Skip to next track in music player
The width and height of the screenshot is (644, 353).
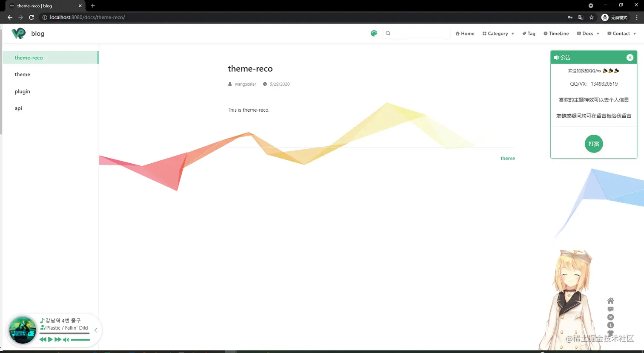pos(58,339)
